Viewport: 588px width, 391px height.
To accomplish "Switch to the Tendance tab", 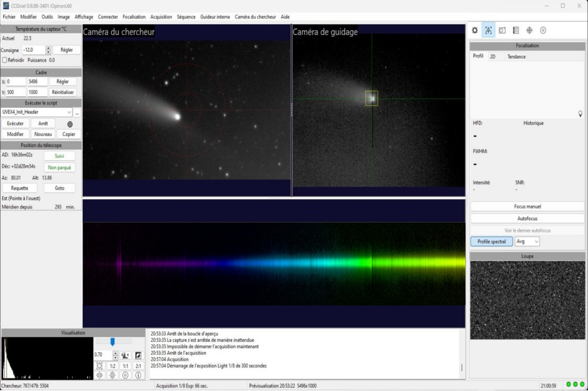I will click(x=516, y=57).
